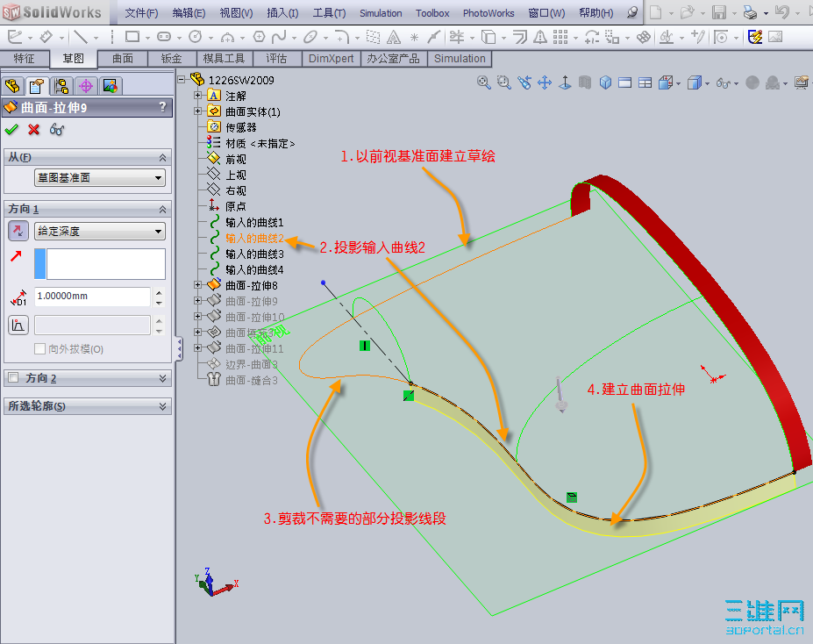Toggle the 向外拔模 checkbox
813x644 pixels.
click(x=39, y=349)
